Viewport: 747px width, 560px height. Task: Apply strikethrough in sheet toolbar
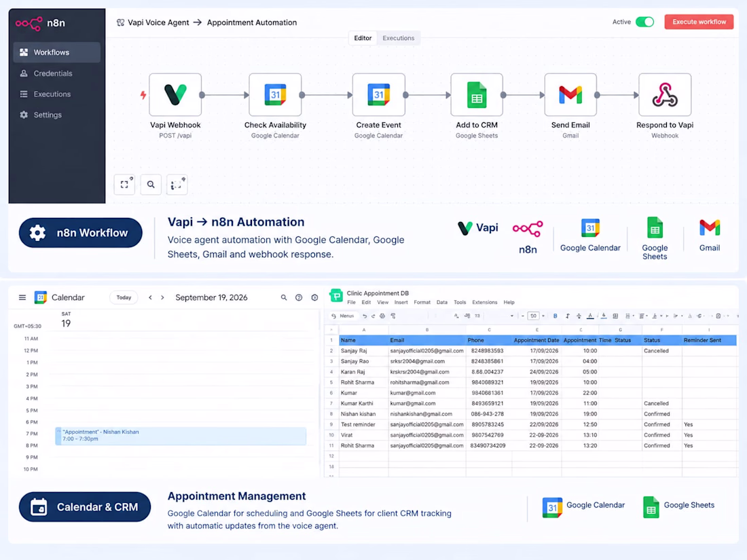[579, 316]
